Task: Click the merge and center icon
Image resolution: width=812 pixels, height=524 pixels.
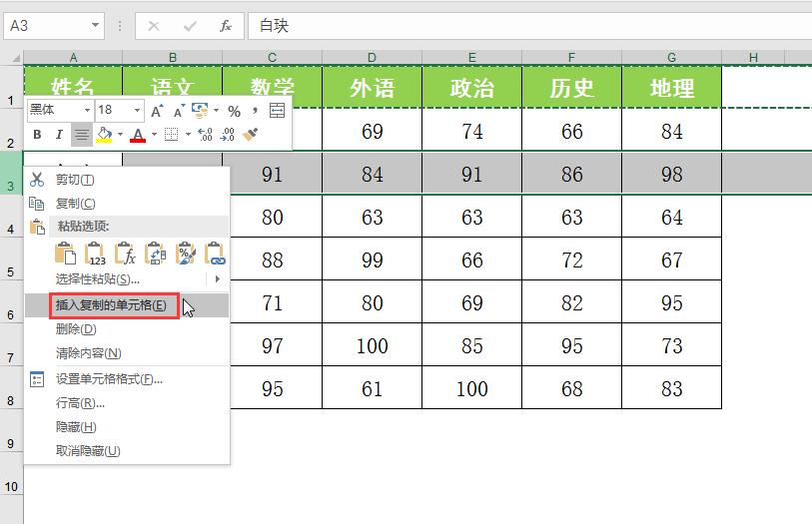Action: click(277, 110)
